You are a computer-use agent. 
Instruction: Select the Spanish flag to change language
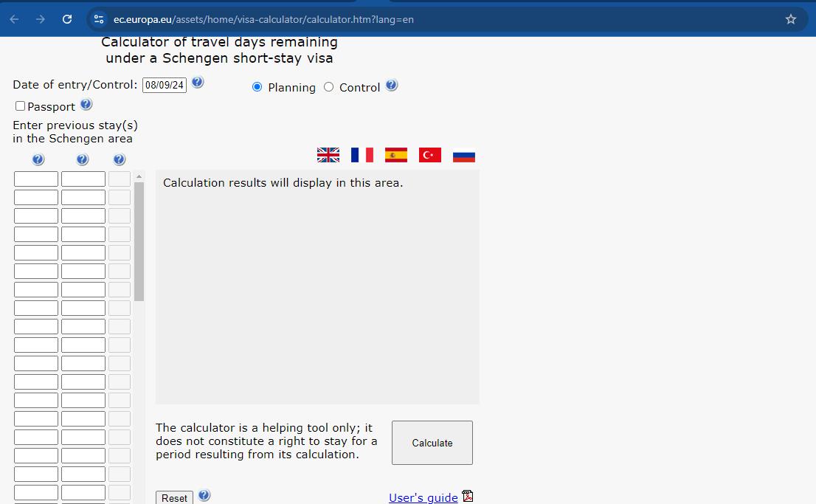tap(395, 155)
